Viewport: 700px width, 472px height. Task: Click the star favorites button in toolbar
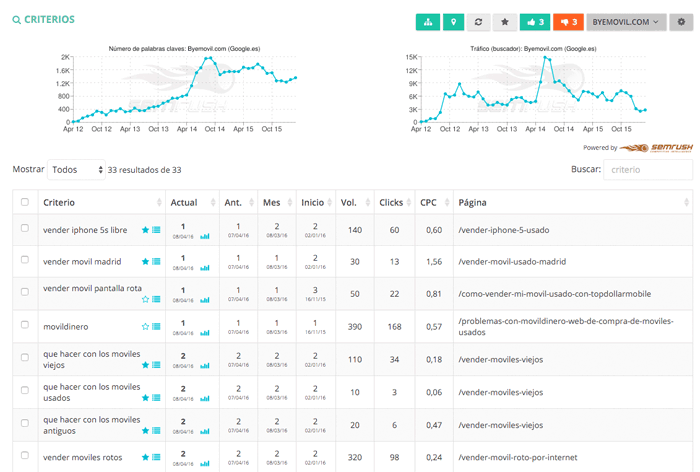coord(504,22)
